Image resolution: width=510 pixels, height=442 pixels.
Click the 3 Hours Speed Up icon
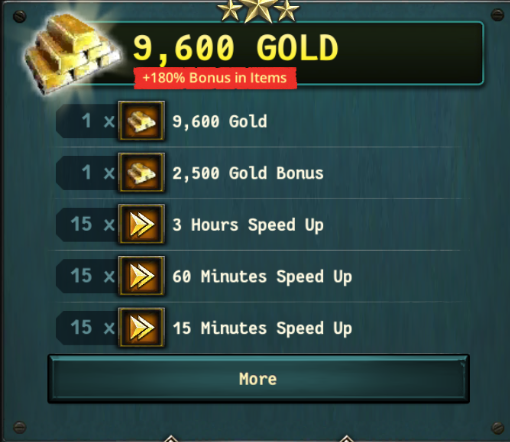coord(141,224)
